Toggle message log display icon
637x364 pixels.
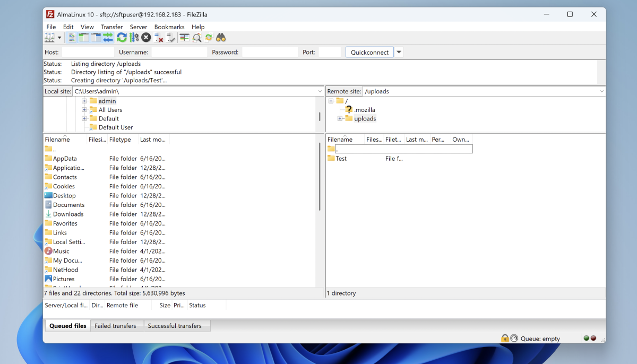tap(72, 38)
